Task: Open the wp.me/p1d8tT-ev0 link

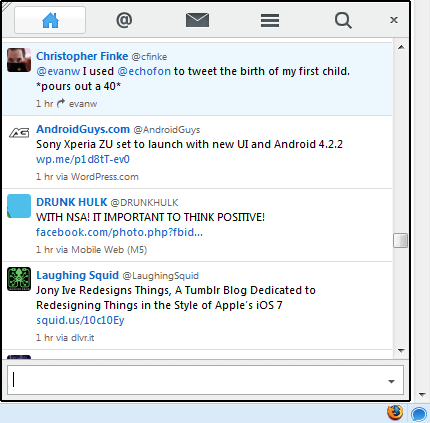Action: click(x=83, y=159)
